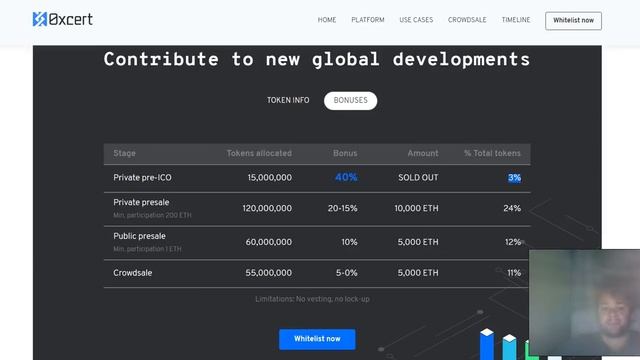This screenshot has width=640, height=360.
Task: Switch to TOKEN INFO tab
Action: click(288, 100)
